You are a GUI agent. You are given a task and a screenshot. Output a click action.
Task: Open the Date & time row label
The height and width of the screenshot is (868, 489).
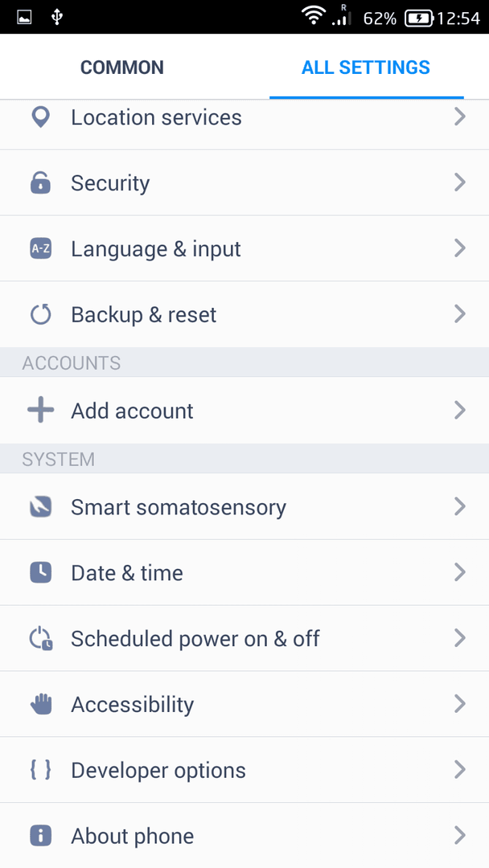[x=127, y=573]
